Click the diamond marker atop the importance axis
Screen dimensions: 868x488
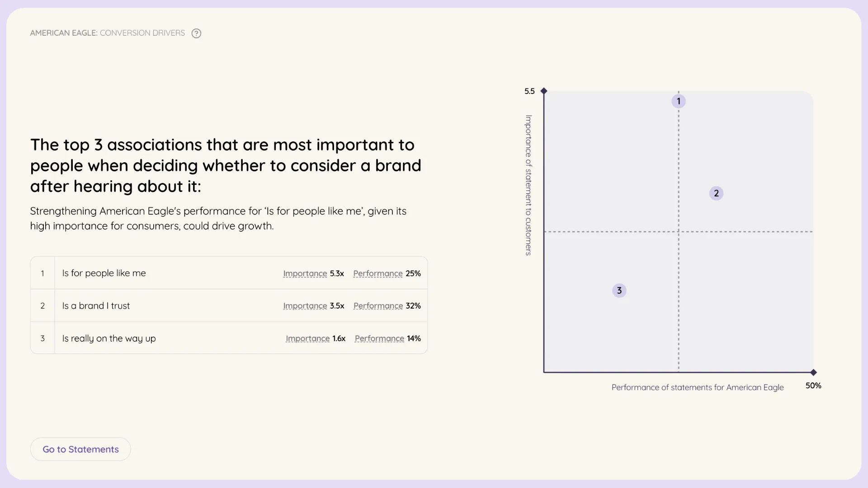pyautogui.click(x=544, y=91)
